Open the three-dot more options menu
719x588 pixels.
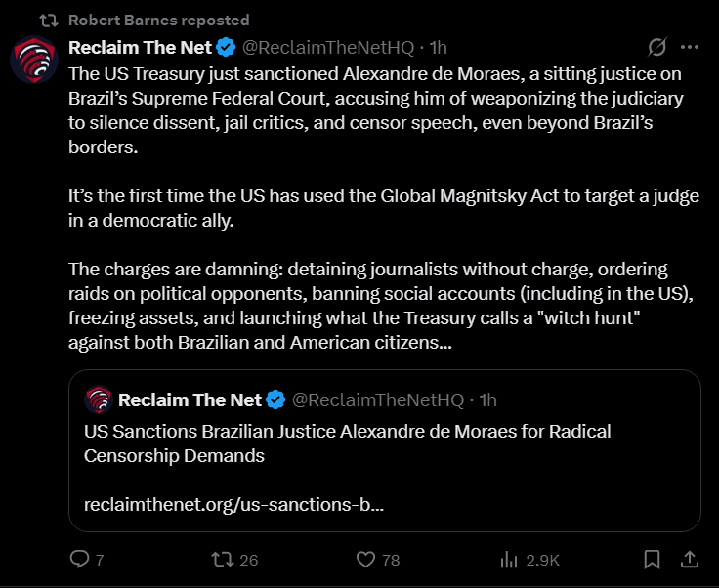click(x=689, y=47)
